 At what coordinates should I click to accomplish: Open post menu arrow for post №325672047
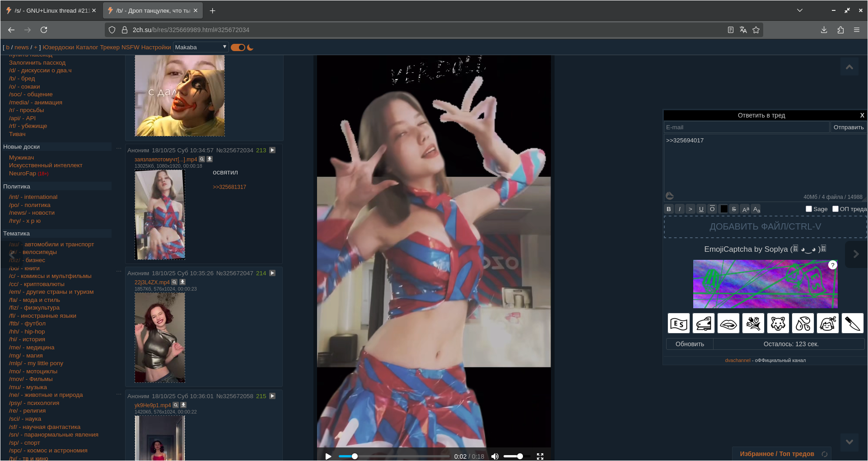272,273
